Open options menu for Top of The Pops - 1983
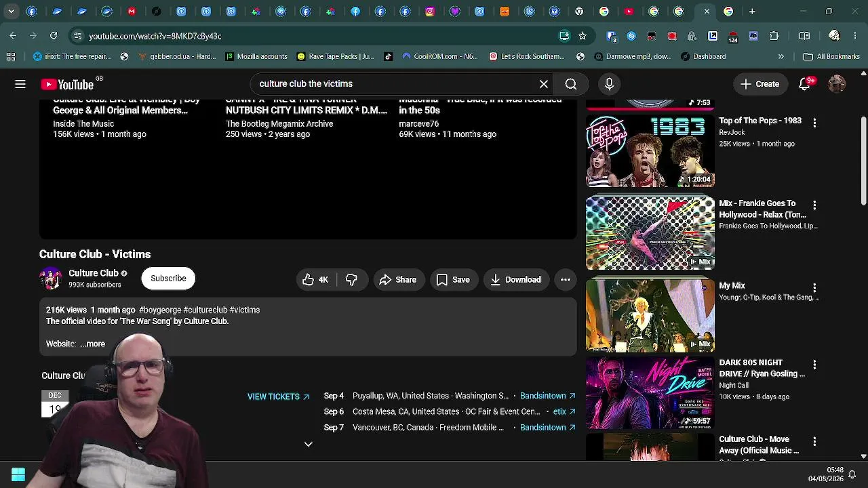 coord(814,123)
